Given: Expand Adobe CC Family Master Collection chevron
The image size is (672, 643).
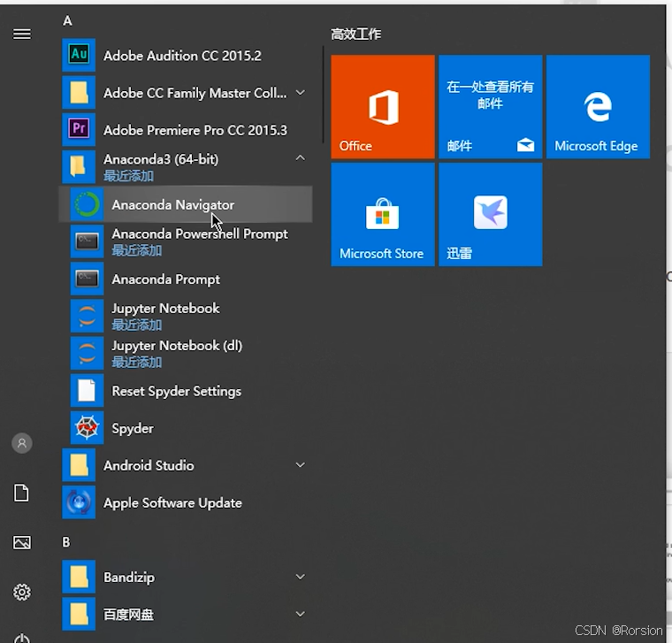Looking at the screenshot, I should pos(301,93).
